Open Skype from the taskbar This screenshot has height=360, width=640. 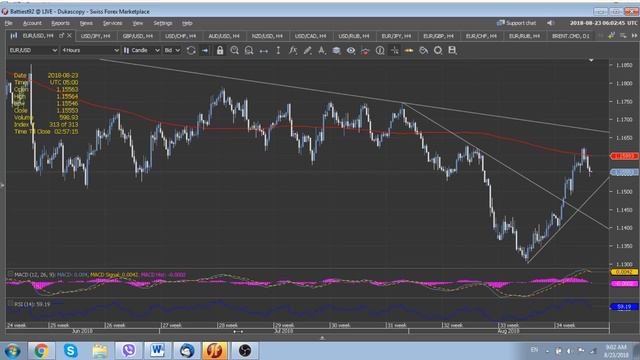(x=70, y=351)
